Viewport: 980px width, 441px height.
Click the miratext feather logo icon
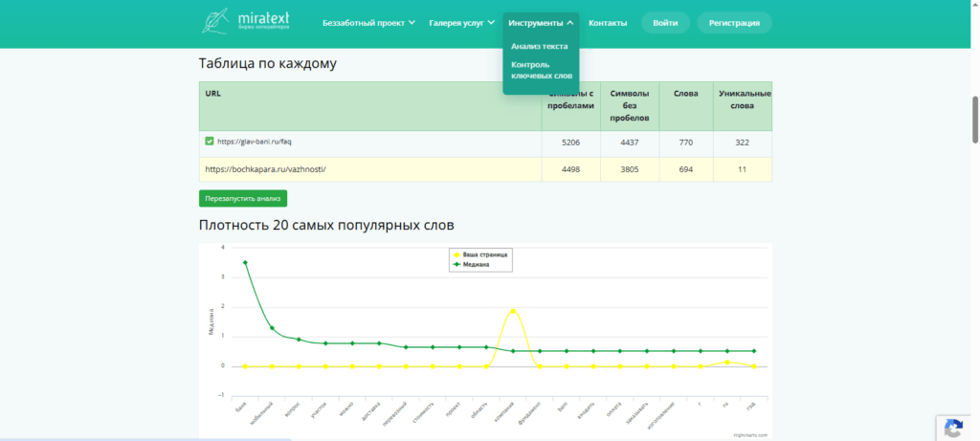click(216, 21)
